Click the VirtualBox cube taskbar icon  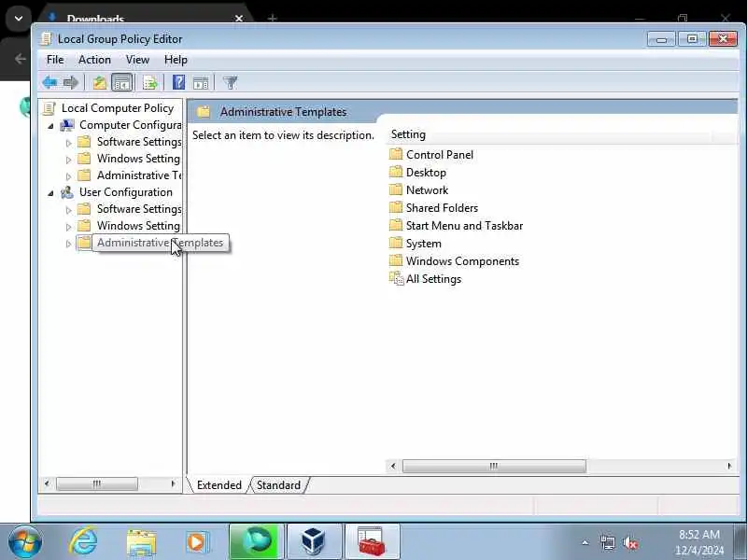314,542
